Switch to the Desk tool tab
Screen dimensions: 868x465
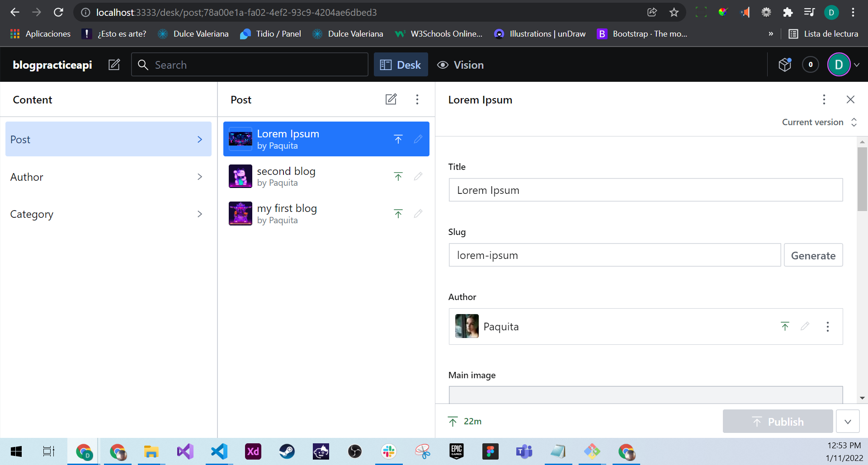(x=401, y=65)
